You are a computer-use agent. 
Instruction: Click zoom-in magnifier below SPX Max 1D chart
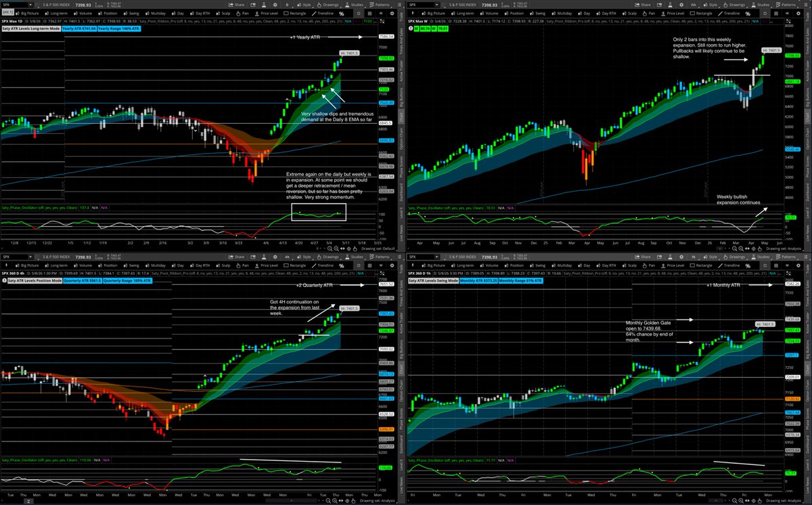click(336, 248)
